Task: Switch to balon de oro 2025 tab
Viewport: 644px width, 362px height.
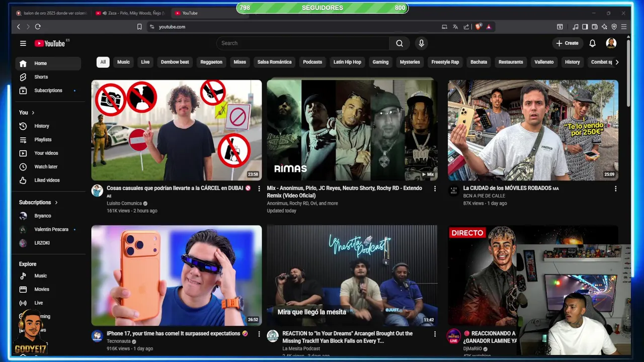Action: [x=51, y=13]
